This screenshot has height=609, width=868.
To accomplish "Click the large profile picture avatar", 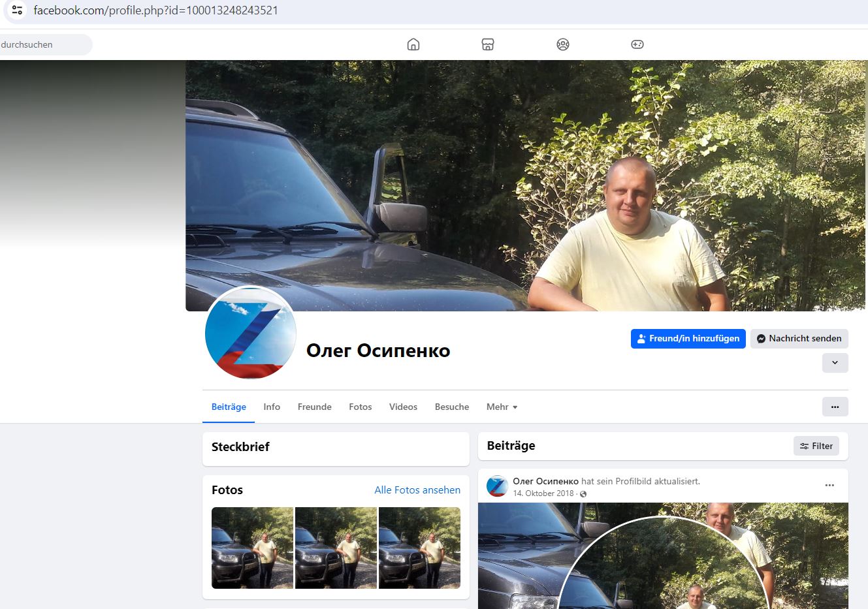I will [x=251, y=332].
